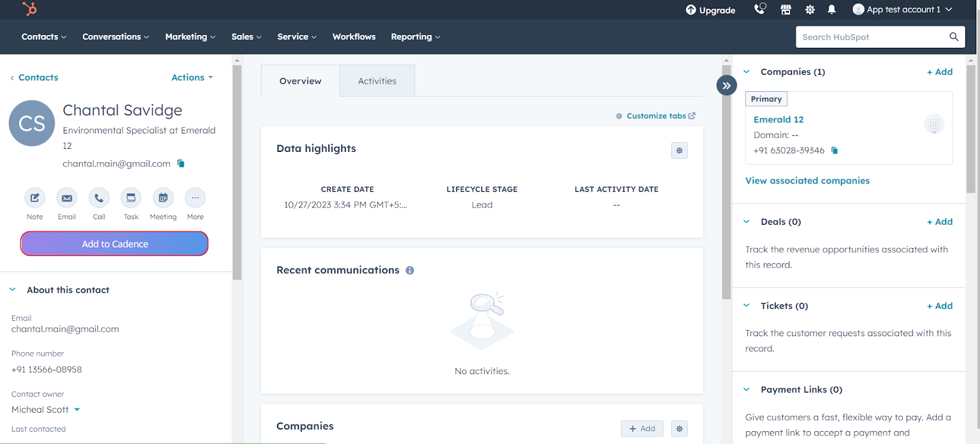Open the Actions dropdown
The width and height of the screenshot is (980, 444).
pyautogui.click(x=192, y=77)
